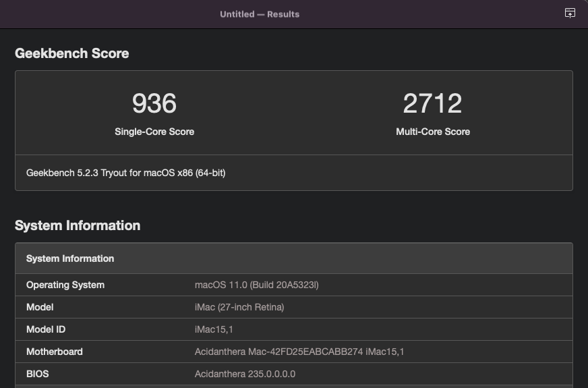Click the Acidanthera 235.0.0.0.0 BIOS value

coord(245,374)
